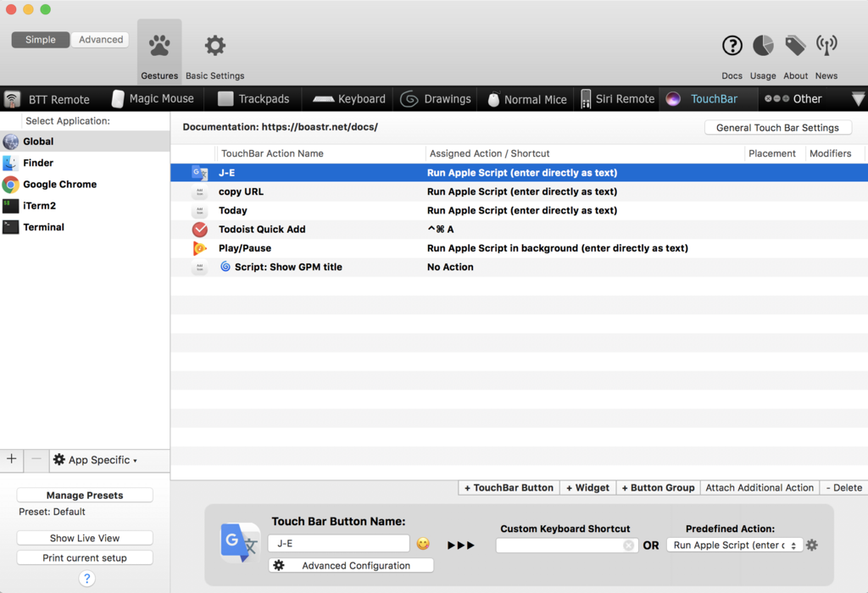This screenshot has height=593, width=868.
Task: Delete the selected action
Action: tap(843, 488)
